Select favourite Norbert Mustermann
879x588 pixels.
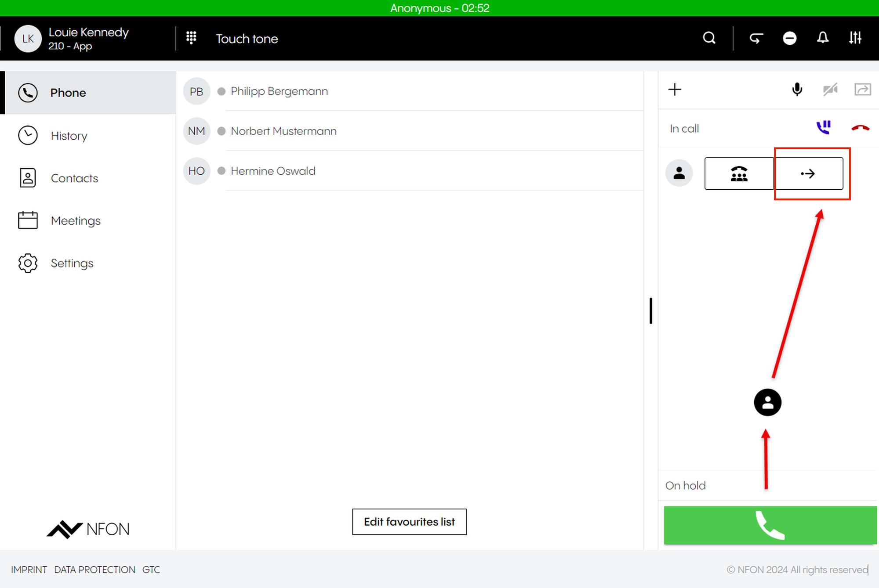click(x=283, y=131)
